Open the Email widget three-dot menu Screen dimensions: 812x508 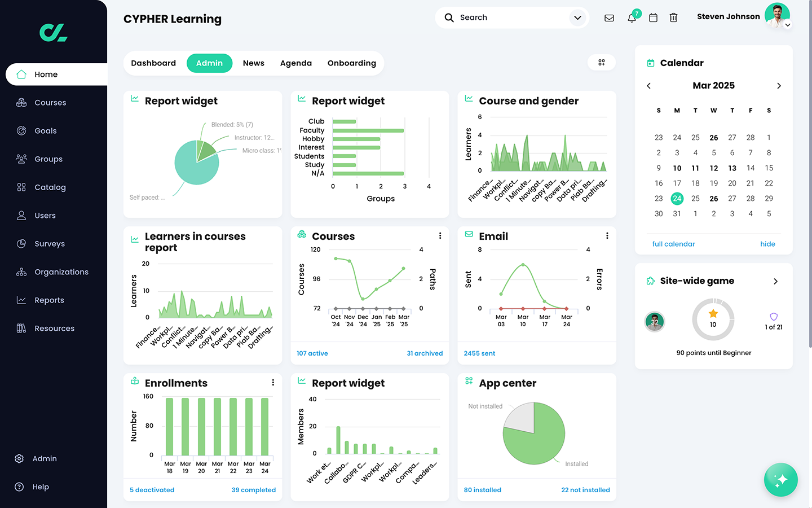click(607, 236)
